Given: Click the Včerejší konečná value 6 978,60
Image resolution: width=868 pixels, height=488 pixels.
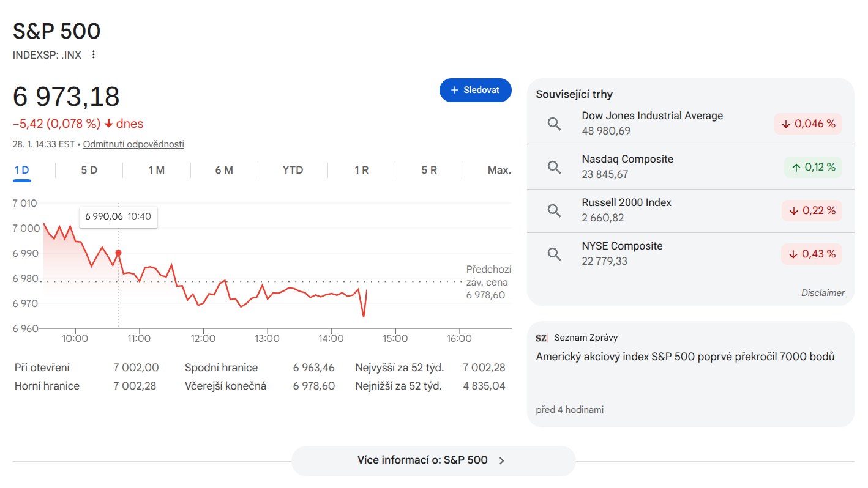Looking at the screenshot, I should point(314,386).
